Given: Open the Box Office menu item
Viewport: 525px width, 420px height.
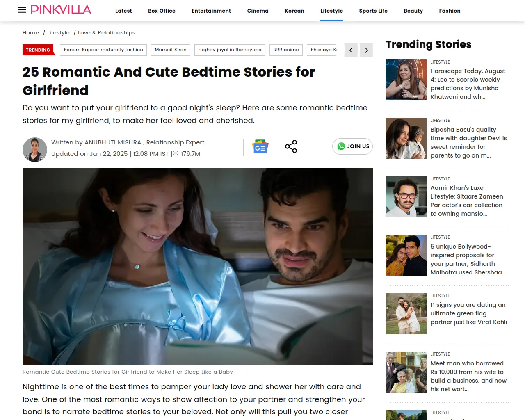Looking at the screenshot, I should [162, 11].
